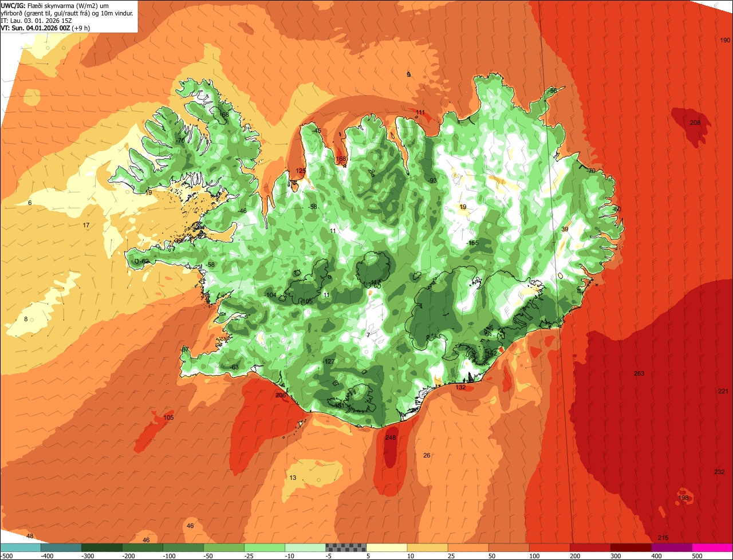Image resolution: width=733 pixels, height=560 pixels.
Task: Click valid time 'VT: Sun. 04.01.2026 00Z (+9 h)'
Action: coord(45,27)
